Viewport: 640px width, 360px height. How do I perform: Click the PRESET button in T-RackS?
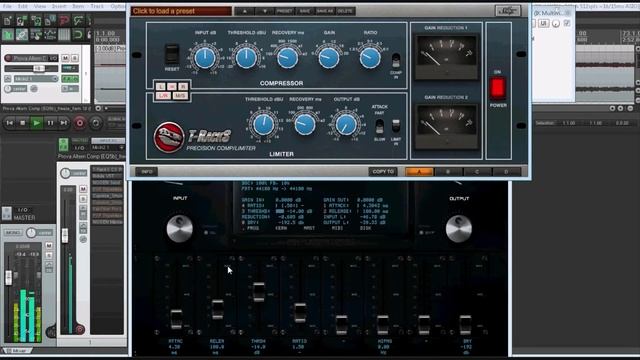(284, 11)
